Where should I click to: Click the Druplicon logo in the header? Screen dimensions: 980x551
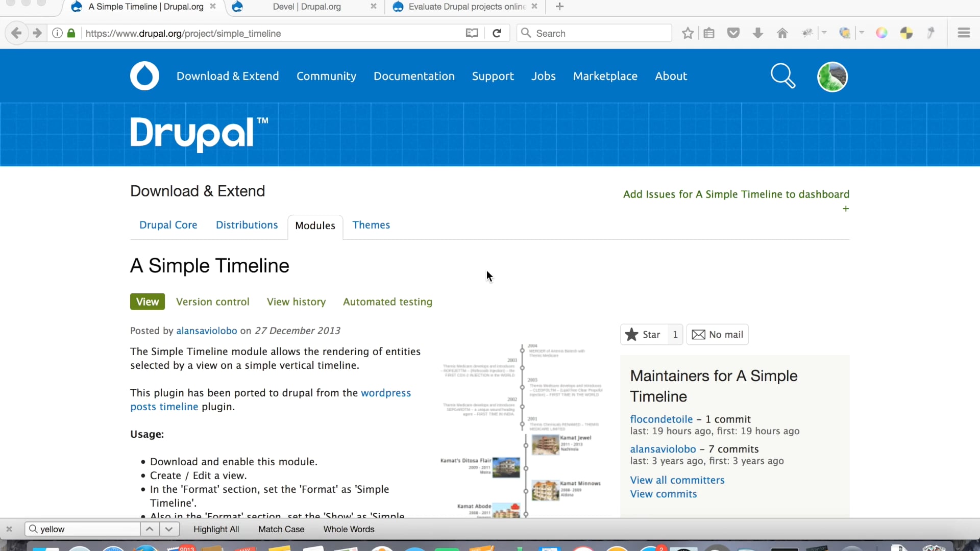click(144, 76)
